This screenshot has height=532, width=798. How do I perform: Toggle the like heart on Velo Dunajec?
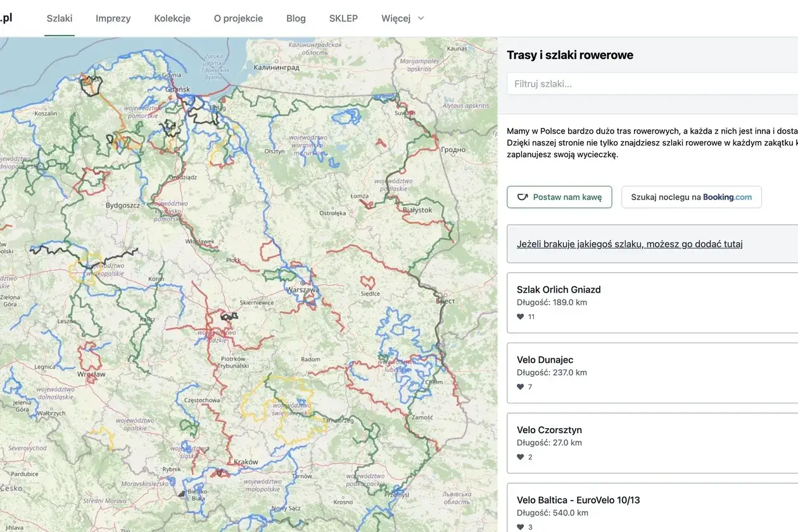tap(519, 386)
